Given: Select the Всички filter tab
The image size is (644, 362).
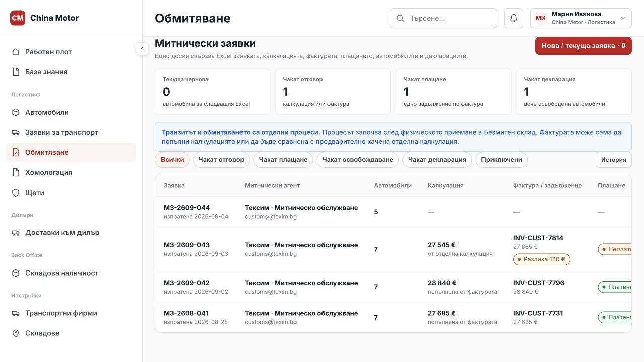Looking at the screenshot, I should tap(172, 160).
